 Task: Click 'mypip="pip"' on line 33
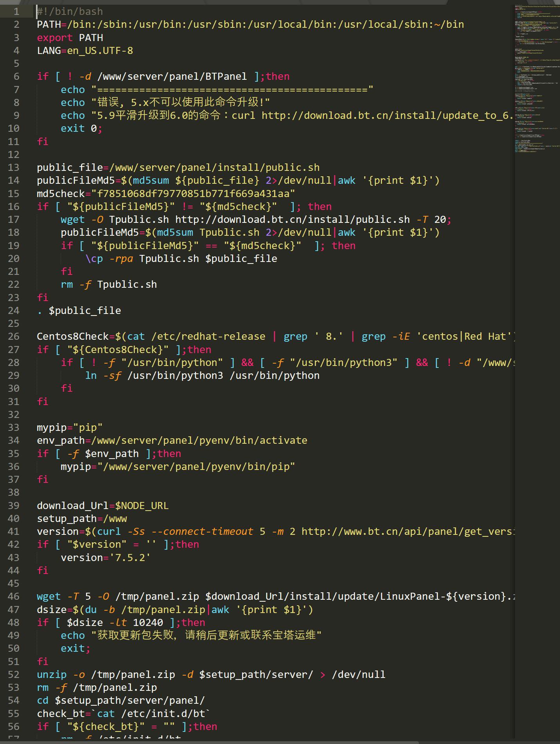(x=70, y=428)
